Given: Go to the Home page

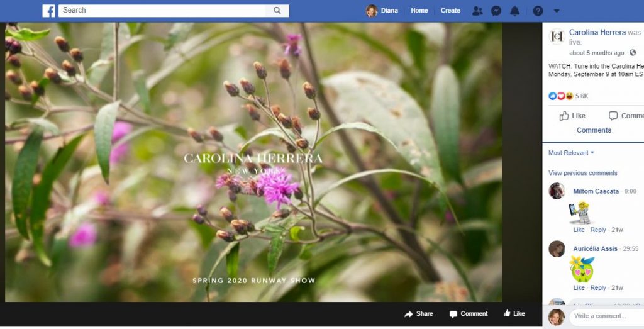Looking at the screenshot, I should point(419,11).
